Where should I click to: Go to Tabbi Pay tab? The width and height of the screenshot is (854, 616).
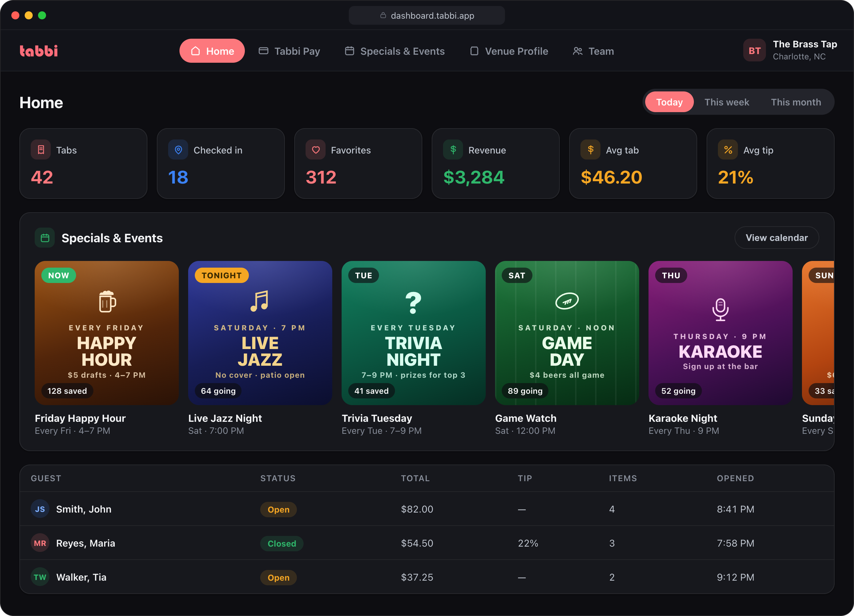[289, 51]
